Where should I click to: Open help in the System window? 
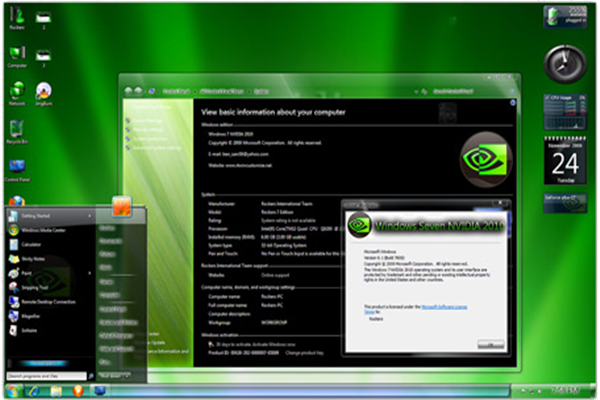pyautogui.click(x=513, y=103)
